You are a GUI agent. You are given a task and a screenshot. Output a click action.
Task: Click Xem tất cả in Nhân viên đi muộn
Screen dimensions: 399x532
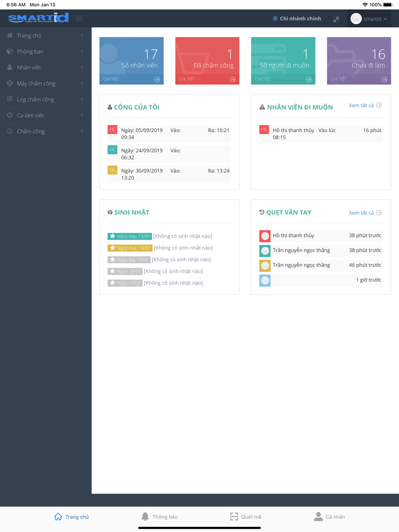365,105
